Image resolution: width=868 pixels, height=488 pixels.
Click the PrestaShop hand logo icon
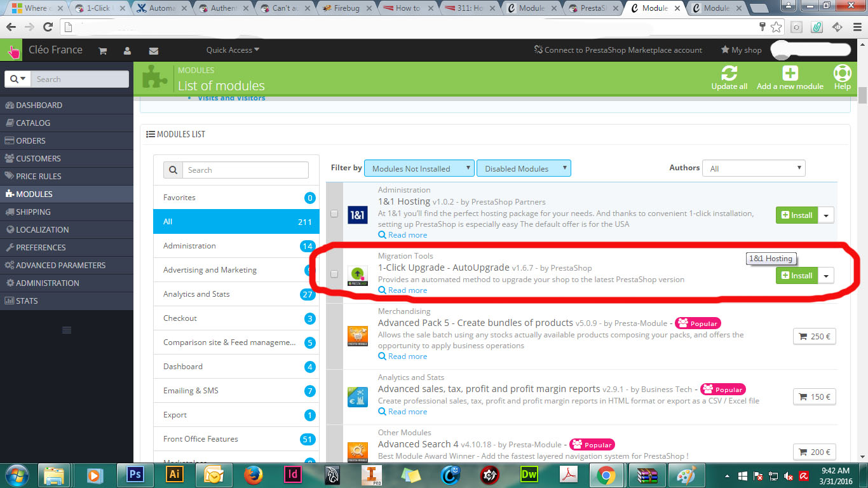12,51
